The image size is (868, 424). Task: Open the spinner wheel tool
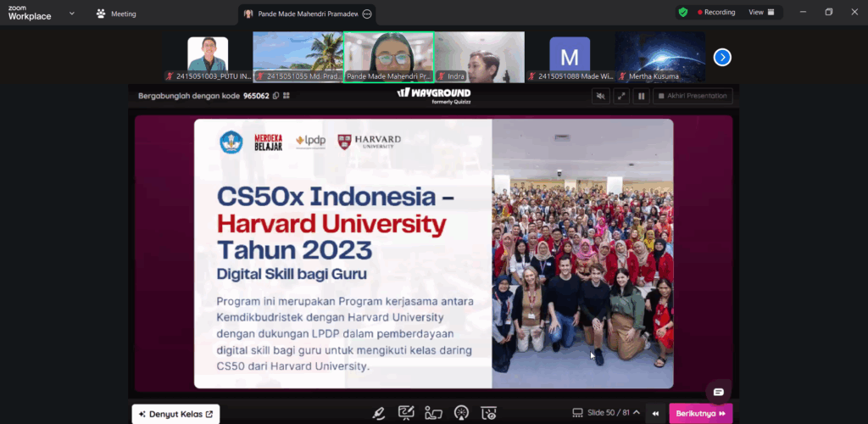461,414
